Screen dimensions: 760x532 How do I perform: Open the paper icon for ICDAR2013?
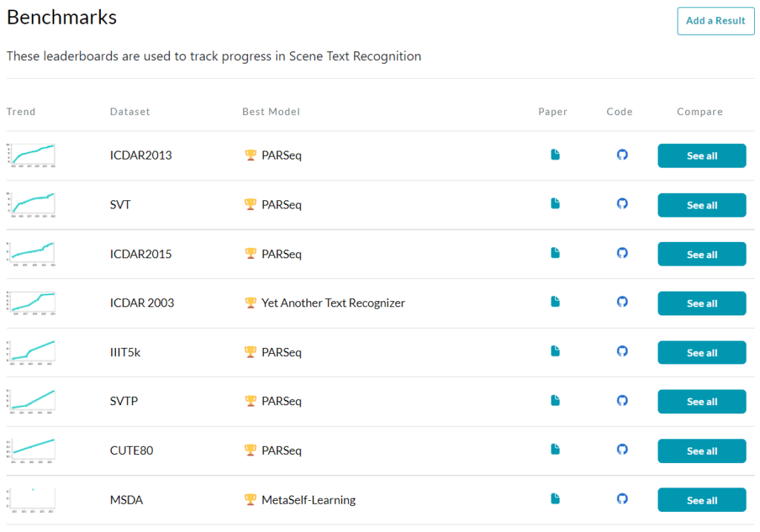554,154
